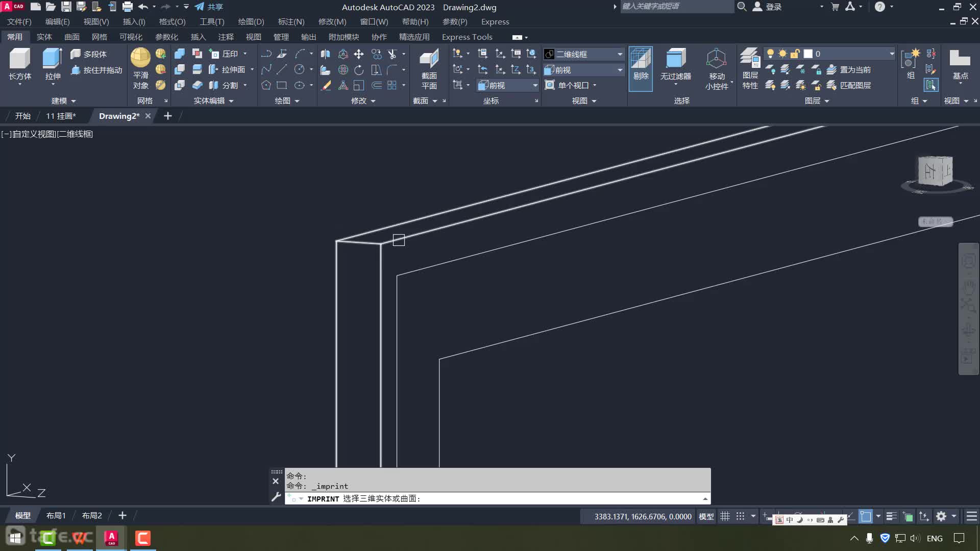The width and height of the screenshot is (980, 551).
Task: Click 置为当前 make current layer
Action: 849,69
